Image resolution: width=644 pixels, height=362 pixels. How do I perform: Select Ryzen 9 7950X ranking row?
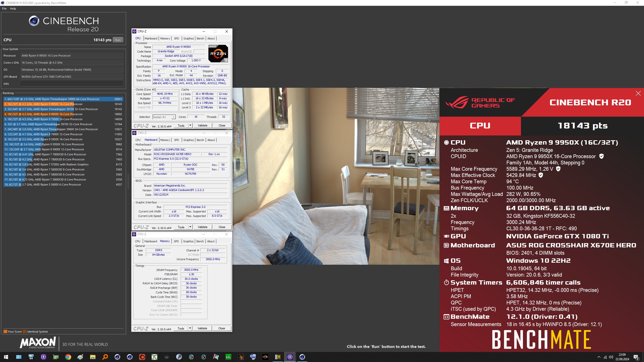click(x=63, y=119)
